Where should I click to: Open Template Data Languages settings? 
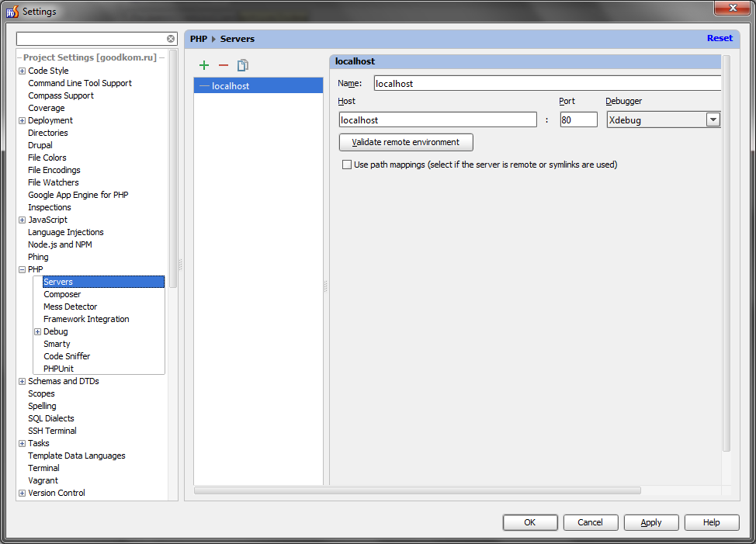click(x=77, y=456)
